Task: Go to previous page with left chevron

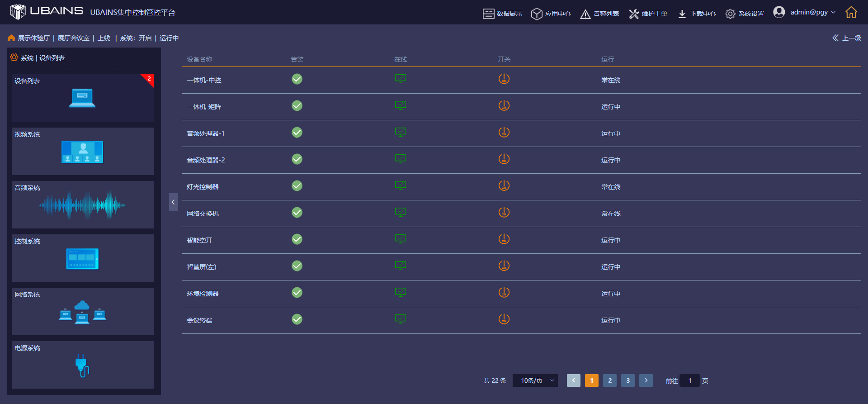Action: (x=574, y=380)
